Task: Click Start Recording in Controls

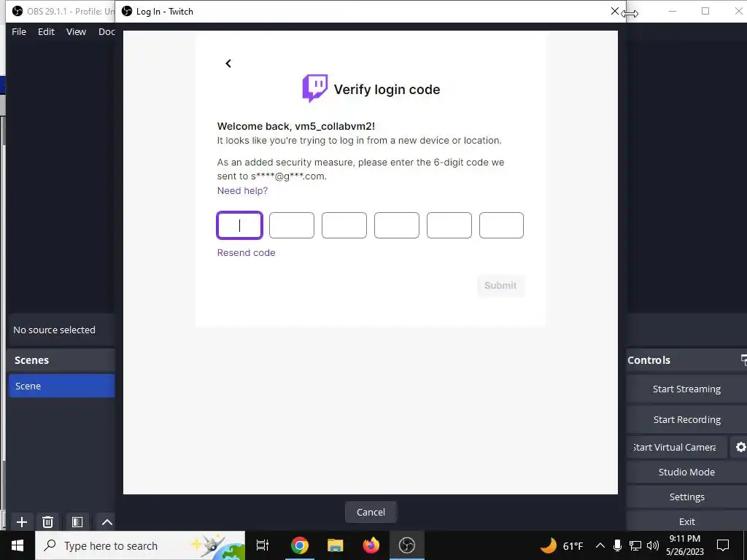Action: 686,419
